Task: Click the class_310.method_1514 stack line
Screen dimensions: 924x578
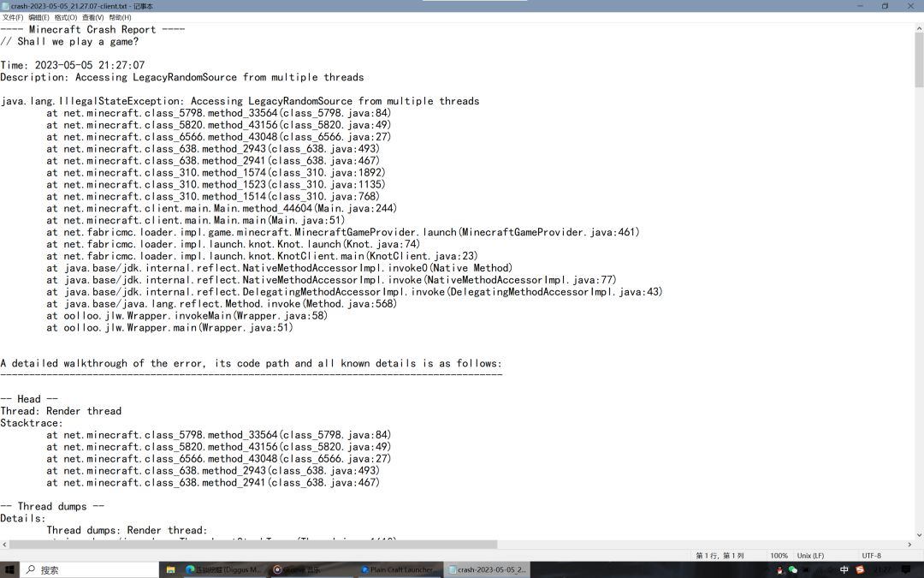Action: [x=213, y=196]
